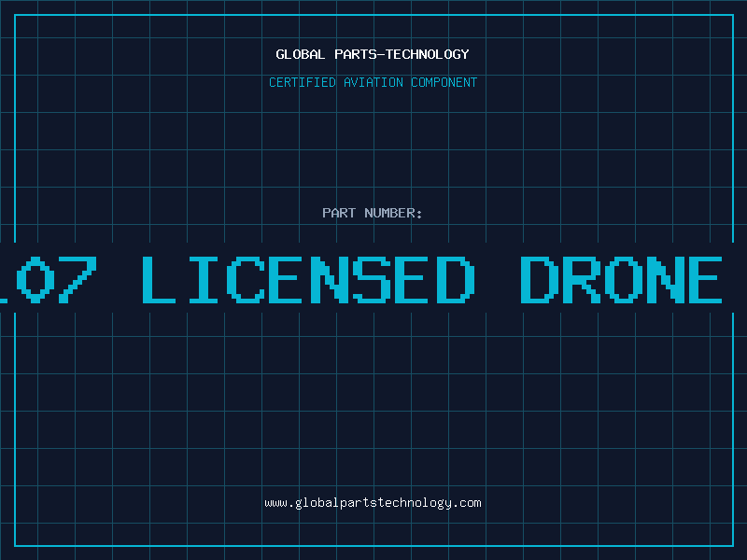Select the NUMBER: label text
747x560 pixels.
[x=393, y=213]
